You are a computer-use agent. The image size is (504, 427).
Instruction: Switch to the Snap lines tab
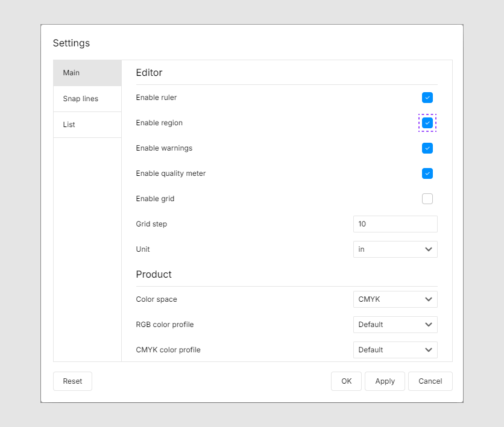(87, 99)
